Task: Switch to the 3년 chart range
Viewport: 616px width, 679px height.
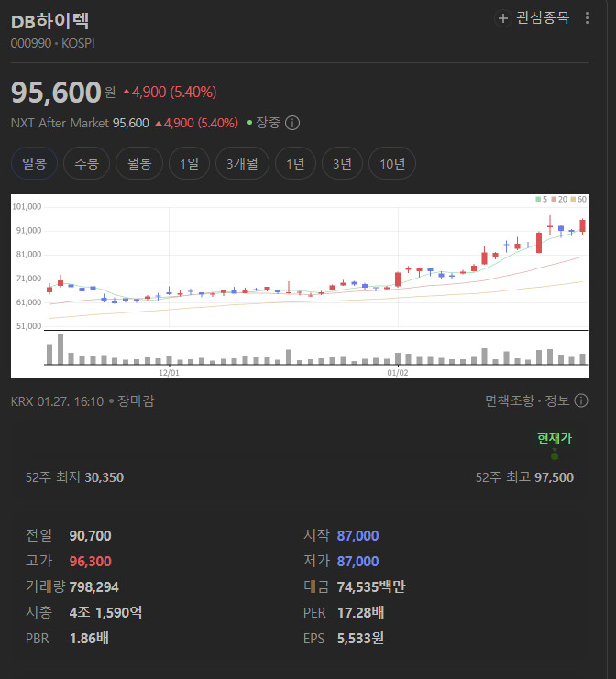Action: pos(342,163)
